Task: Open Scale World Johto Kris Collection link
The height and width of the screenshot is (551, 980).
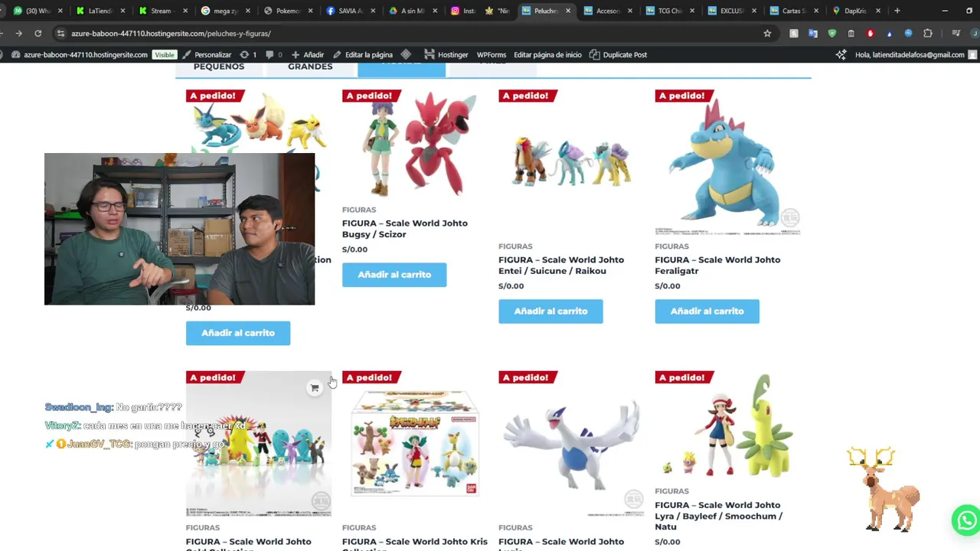Action: [x=414, y=545]
